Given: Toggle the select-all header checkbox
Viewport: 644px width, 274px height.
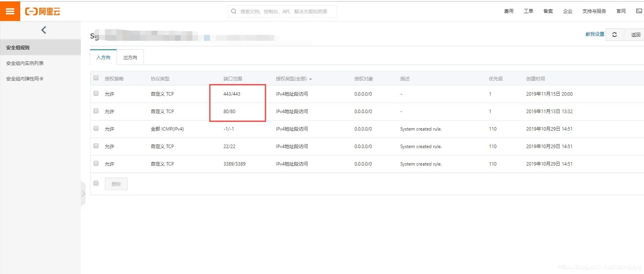Looking at the screenshot, I should pos(96,78).
